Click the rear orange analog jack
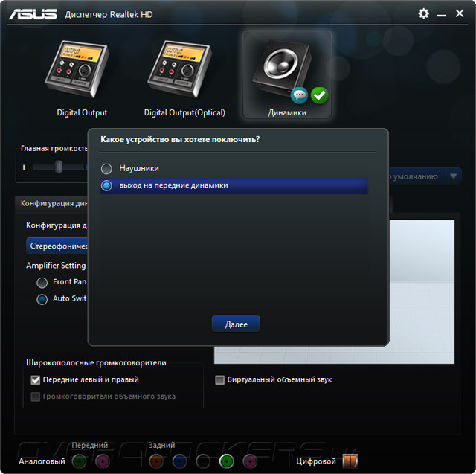The image size is (476, 474). pos(156,461)
